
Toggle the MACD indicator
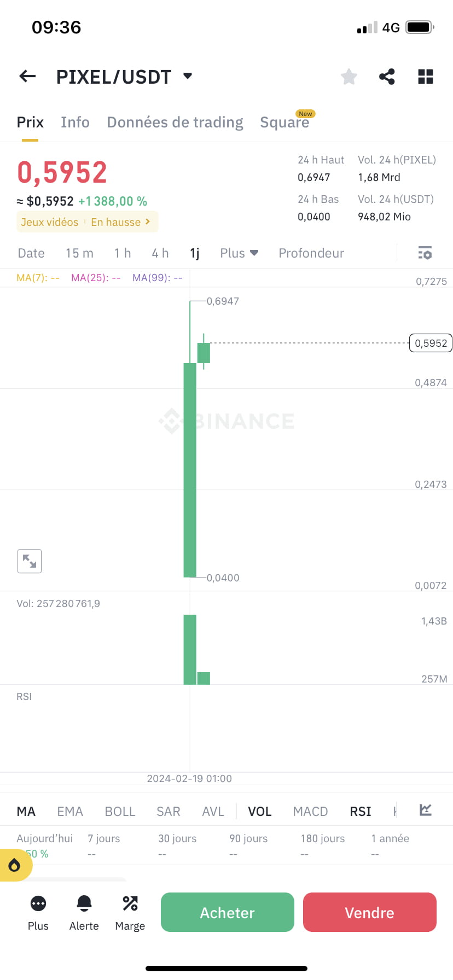[310, 812]
